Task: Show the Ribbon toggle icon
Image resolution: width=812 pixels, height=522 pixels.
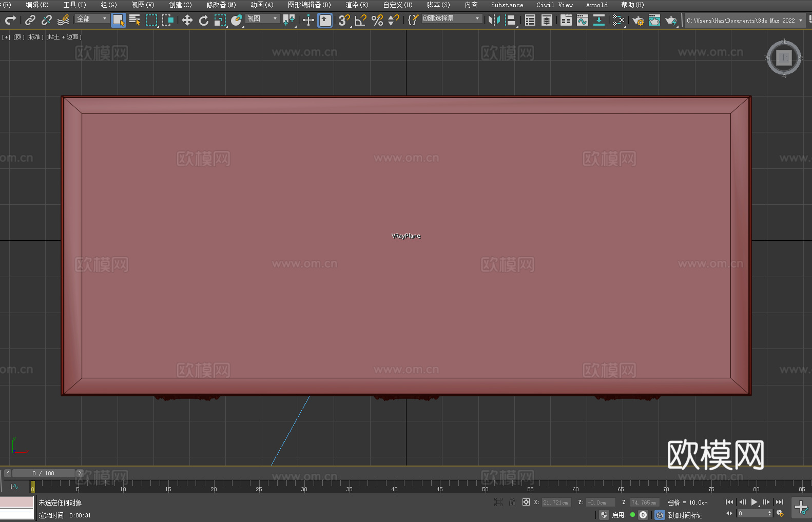Action: click(566, 20)
